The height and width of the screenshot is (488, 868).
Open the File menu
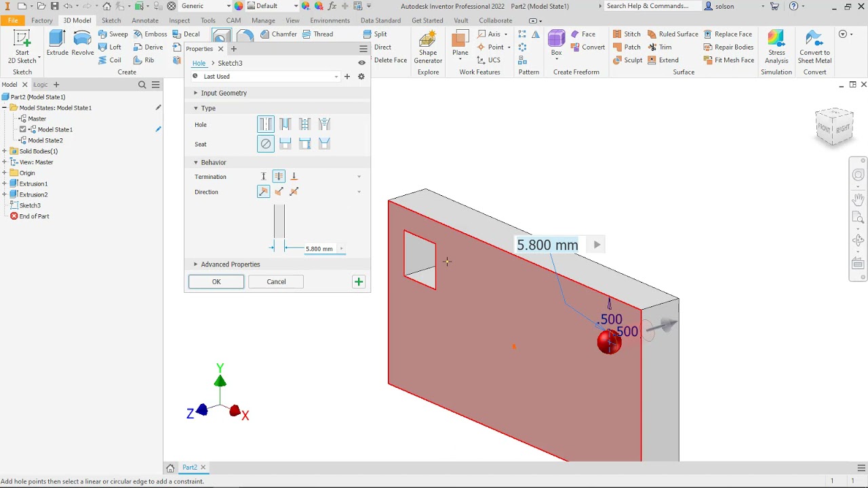coord(13,20)
